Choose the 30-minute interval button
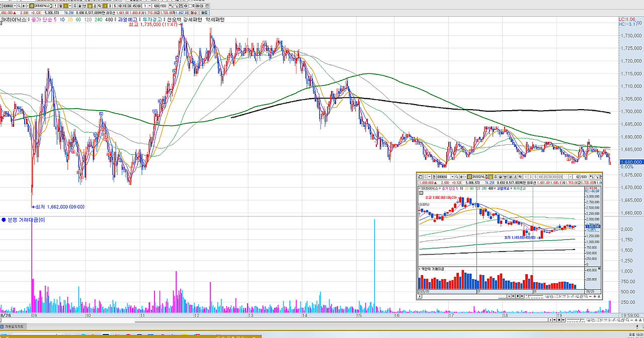Viewport: 644px width, 338px height. pyautogui.click(x=129, y=6)
